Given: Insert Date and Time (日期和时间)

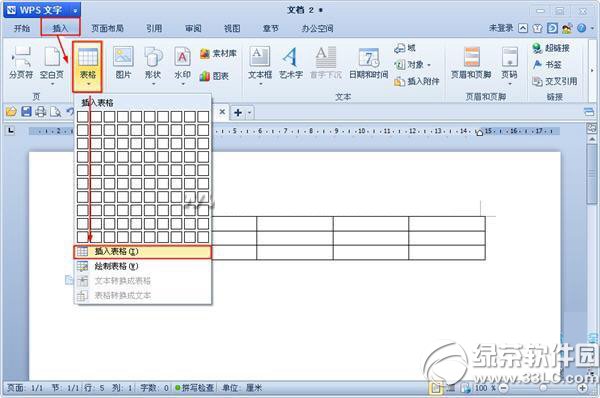Looking at the screenshot, I should (369, 62).
